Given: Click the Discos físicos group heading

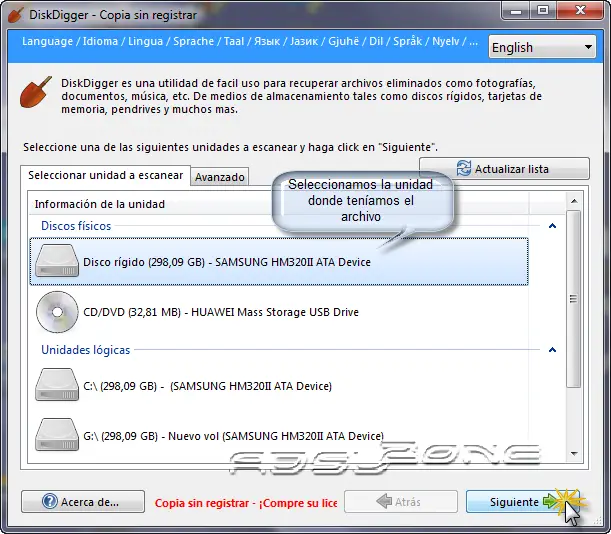Looking at the screenshot, I should tap(76, 226).
